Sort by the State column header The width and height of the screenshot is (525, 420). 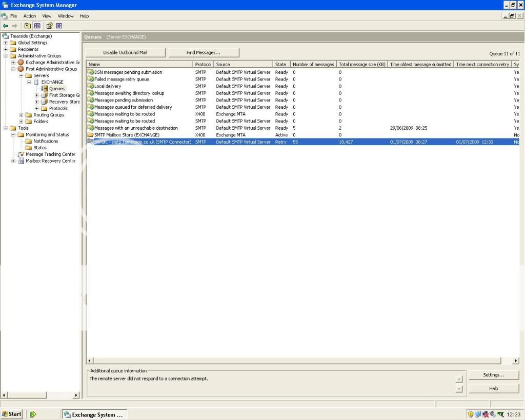coord(281,64)
